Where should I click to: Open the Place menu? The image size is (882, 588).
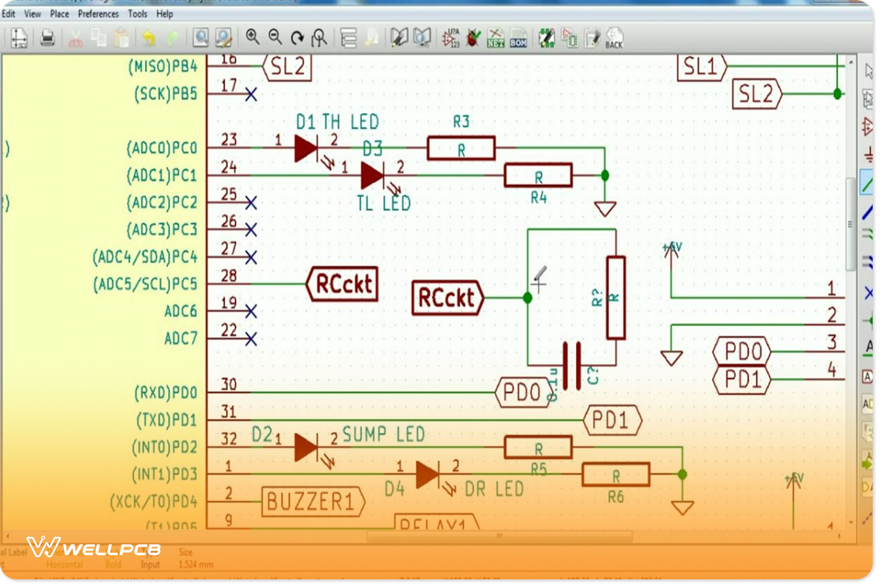point(59,13)
